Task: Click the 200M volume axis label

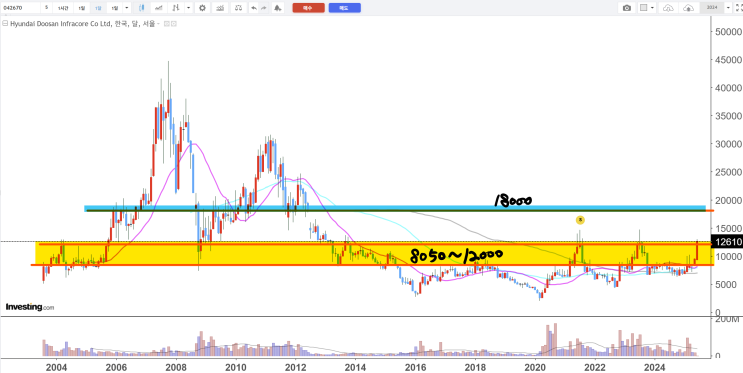Action: (727, 320)
